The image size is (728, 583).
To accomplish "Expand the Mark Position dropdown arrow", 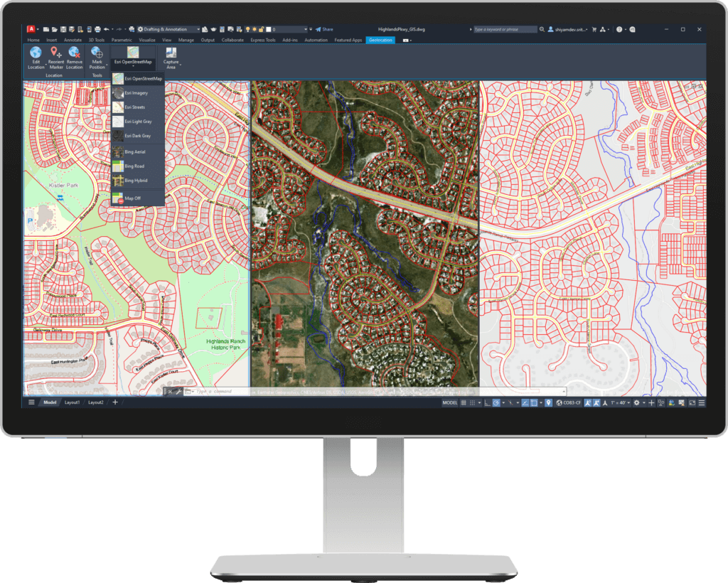I will [107, 65].
